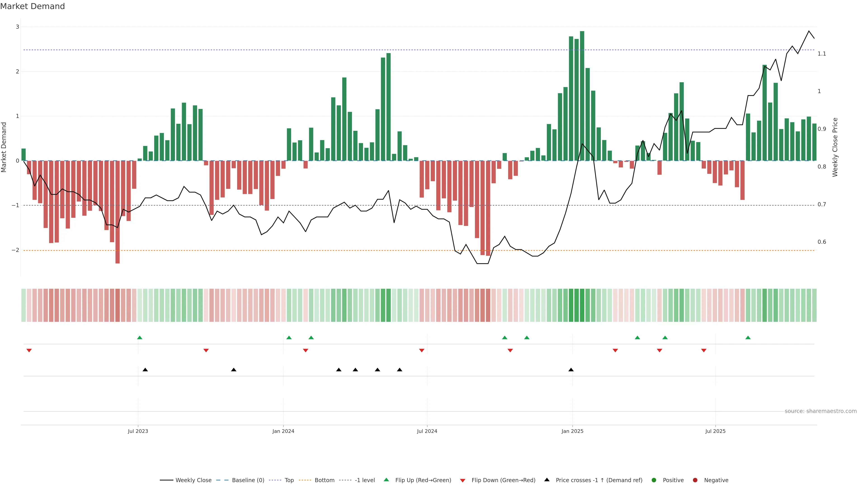868x488 pixels.
Task: Click the darkest green heatmap cell near Jan 2025
Action: tap(582, 305)
